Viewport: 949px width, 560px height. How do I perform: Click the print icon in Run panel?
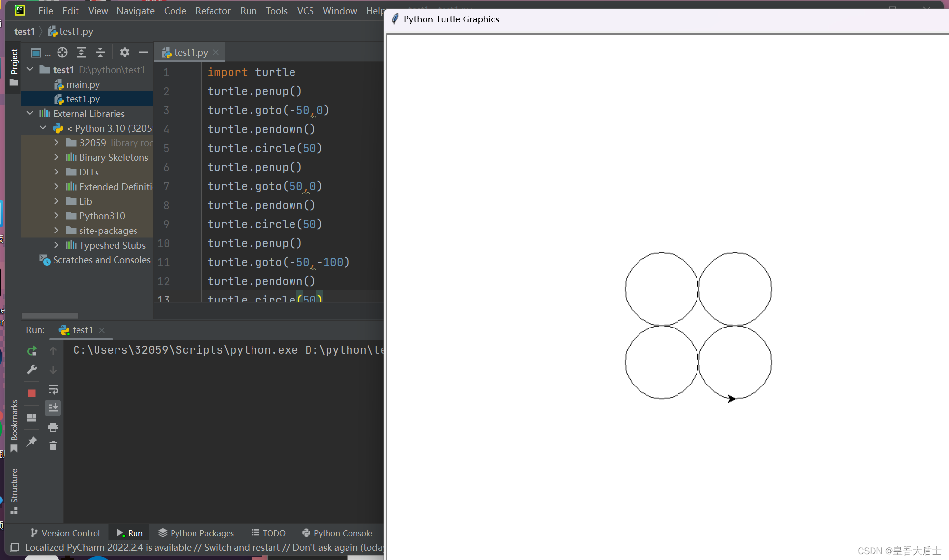(x=53, y=427)
